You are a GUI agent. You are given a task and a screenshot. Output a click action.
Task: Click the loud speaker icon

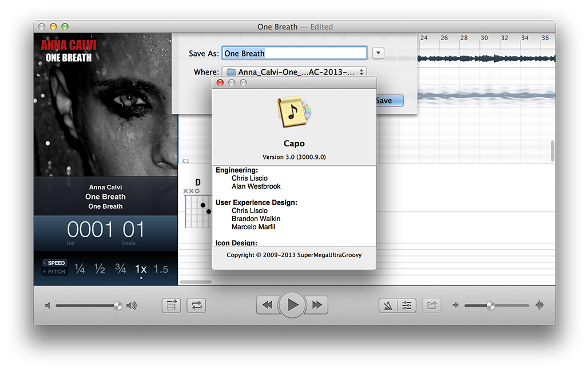(131, 306)
